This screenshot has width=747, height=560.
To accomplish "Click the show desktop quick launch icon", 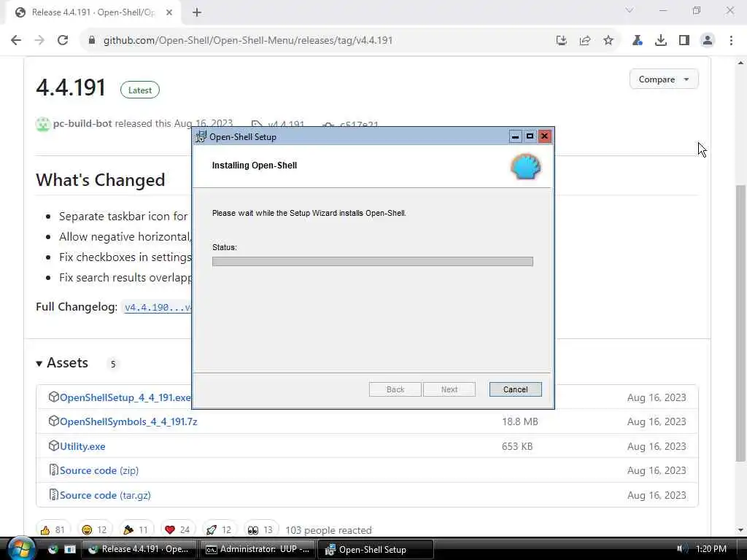I will click(70, 549).
